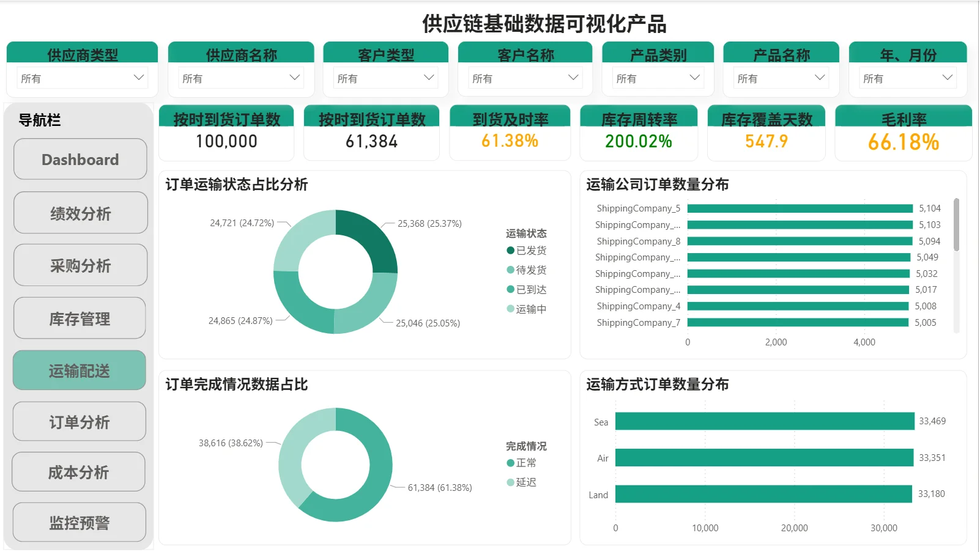
Task: Open the 供应商类型 filter dropdown
Action: tap(82, 78)
